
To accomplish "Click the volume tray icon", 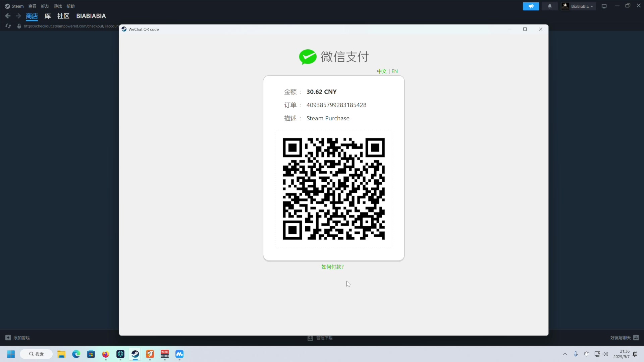I will [x=605, y=354].
